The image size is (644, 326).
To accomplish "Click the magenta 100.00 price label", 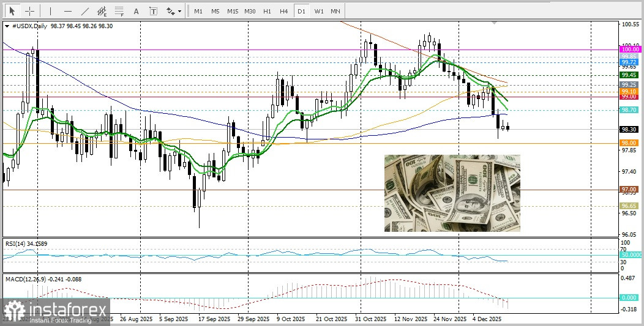I will click(630, 50).
